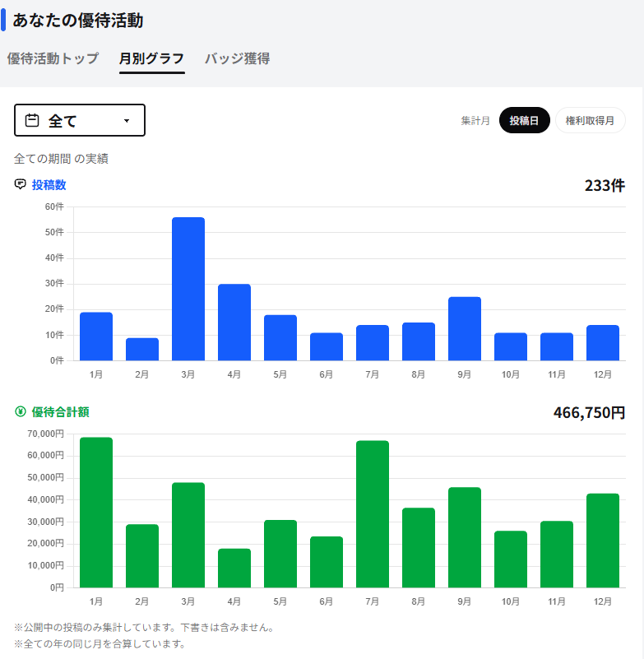The height and width of the screenshot is (659, 644).
Task: Click the green 1月 bar in 優待合計額 chart
Action: pyautogui.click(x=96, y=513)
